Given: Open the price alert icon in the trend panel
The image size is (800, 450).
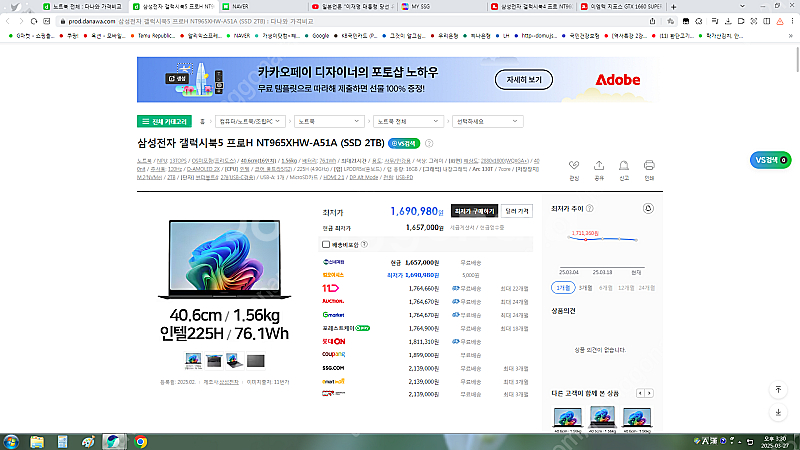Looking at the screenshot, I should pyautogui.click(x=648, y=208).
